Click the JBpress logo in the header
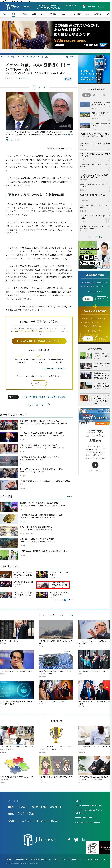Viewport: 112px width, 868px height. tap(13, 7)
